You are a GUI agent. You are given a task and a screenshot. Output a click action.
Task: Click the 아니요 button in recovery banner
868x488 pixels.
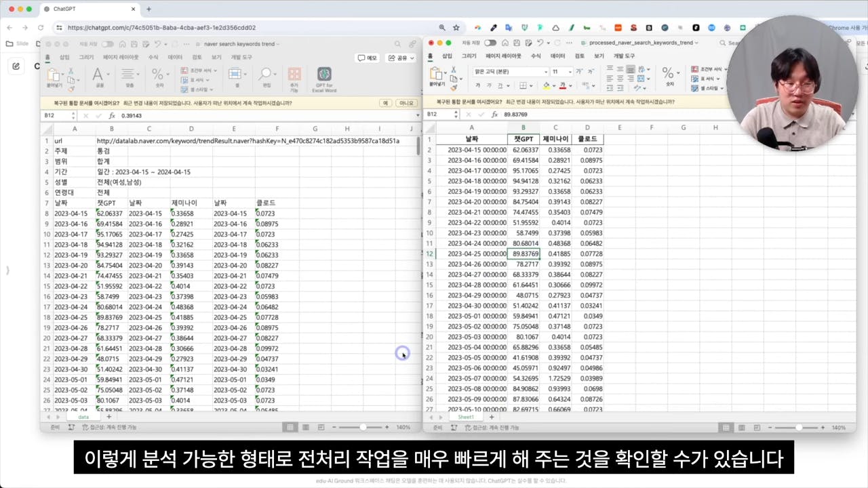[406, 103]
